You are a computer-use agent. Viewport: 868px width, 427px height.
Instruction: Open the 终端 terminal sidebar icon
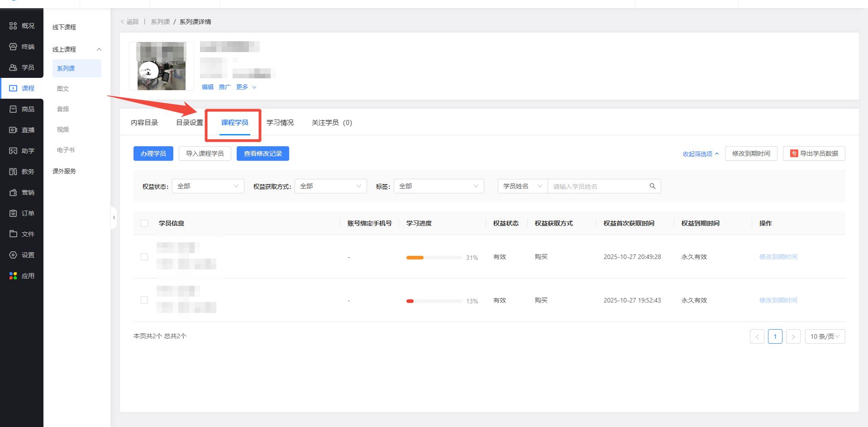pyautogui.click(x=13, y=47)
